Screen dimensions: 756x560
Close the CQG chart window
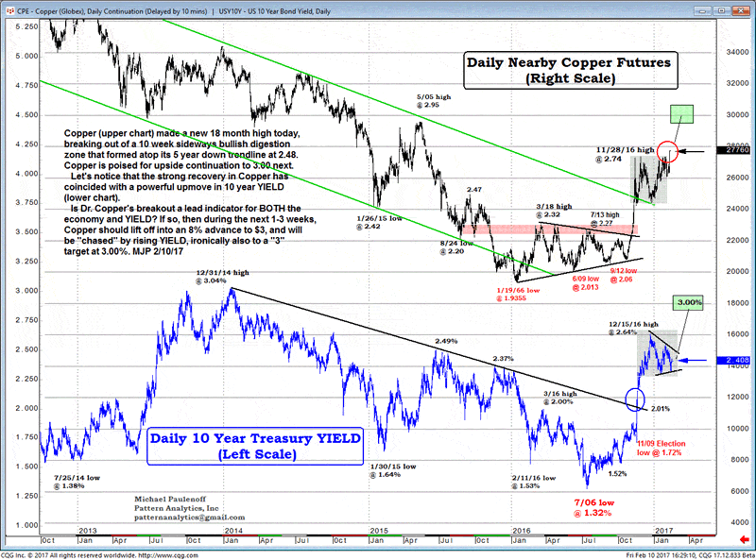point(740,10)
